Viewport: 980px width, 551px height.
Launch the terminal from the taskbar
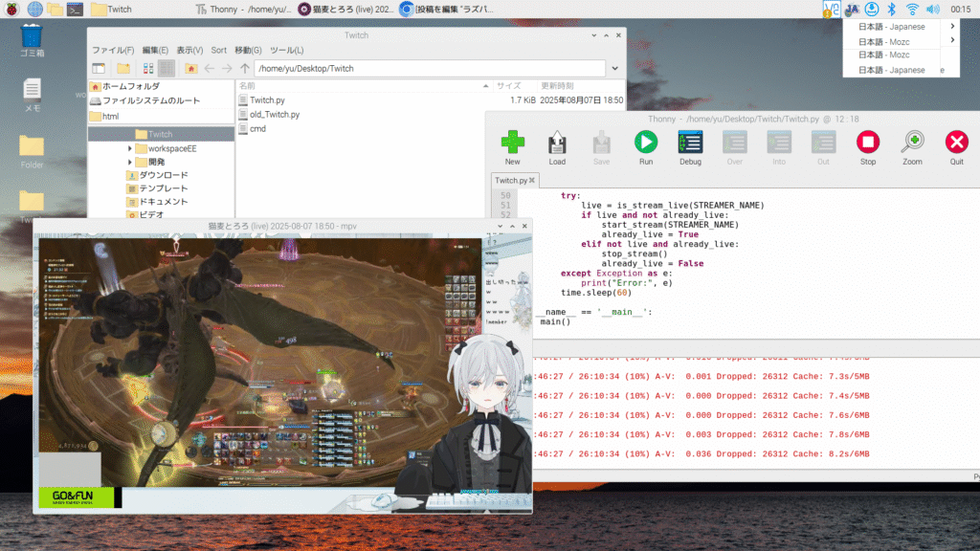[76, 10]
